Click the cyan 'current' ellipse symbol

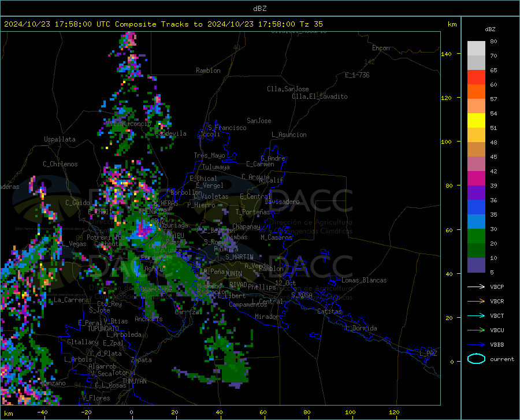(476, 359)
